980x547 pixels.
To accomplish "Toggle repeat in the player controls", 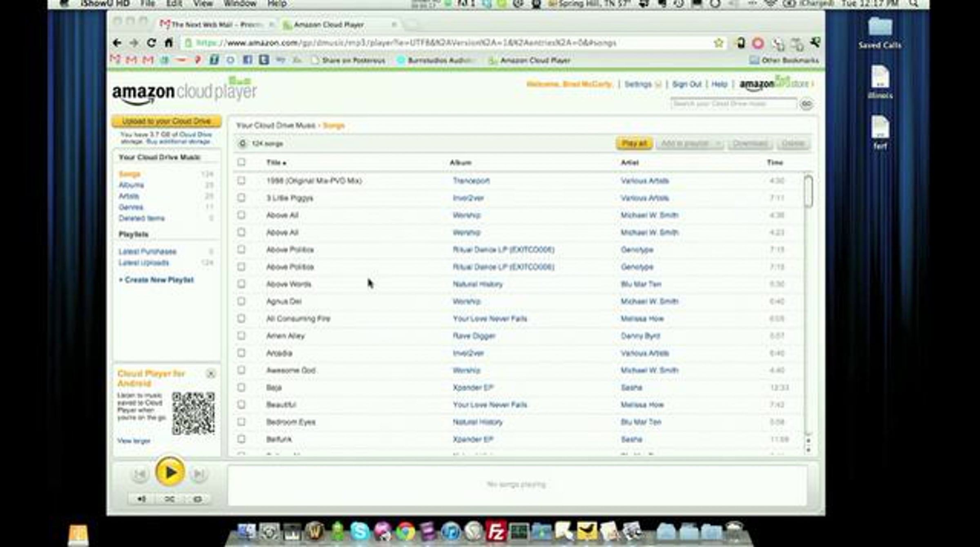I will click(x=198, y=499).
